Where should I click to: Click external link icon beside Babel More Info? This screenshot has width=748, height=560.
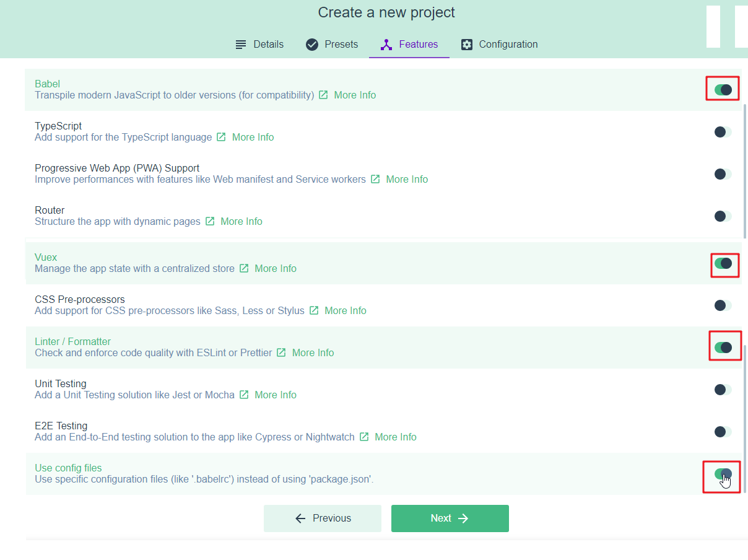tap(323, 95)
